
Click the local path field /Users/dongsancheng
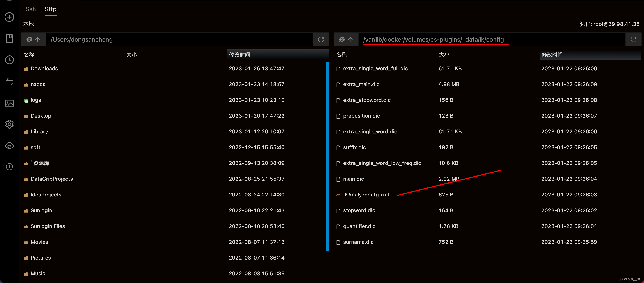click(x=179, y=39)
